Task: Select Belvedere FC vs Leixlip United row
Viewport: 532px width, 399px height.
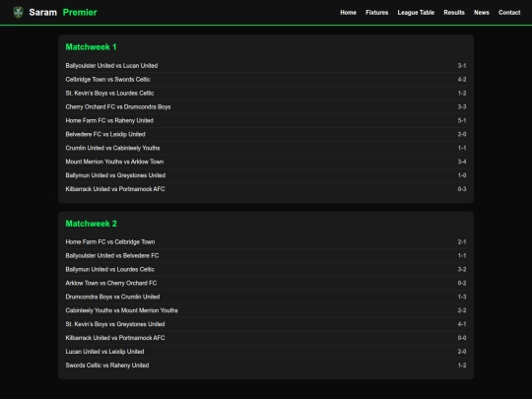Action: [x=266, y=134]
